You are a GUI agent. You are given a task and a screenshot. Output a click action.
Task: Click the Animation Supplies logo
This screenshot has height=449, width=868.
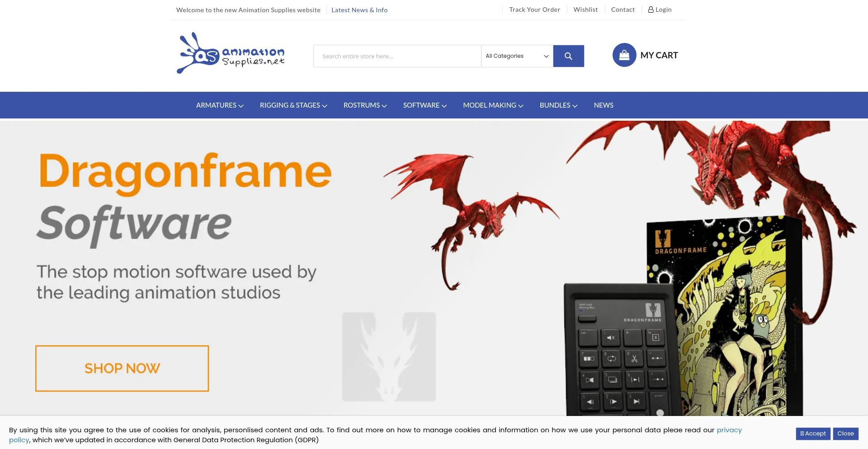click(x=231, y=53)
